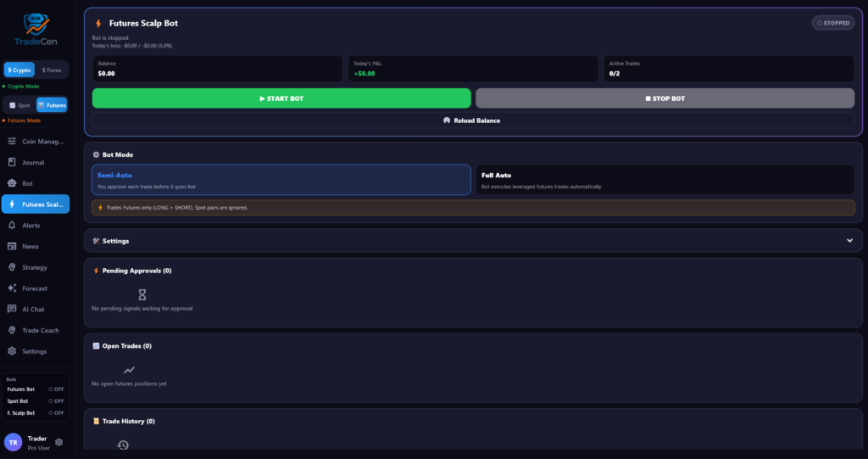868x459 pixels.
Task: Click the START BOT button
Action: point(281,98)
